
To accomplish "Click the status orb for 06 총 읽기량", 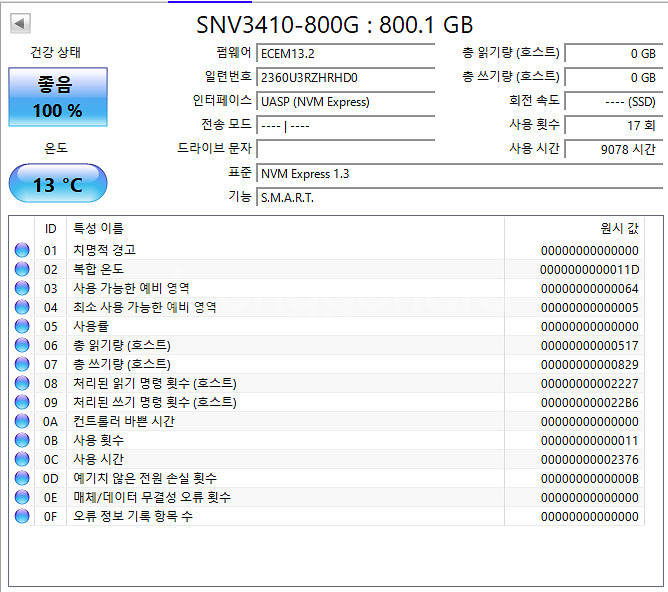I will [22, 345].
